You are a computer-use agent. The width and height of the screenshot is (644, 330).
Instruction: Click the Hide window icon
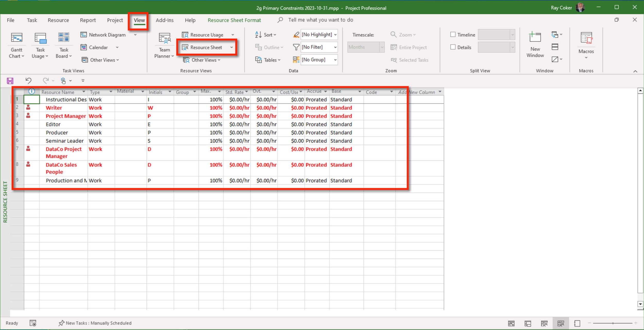[555, 59]
